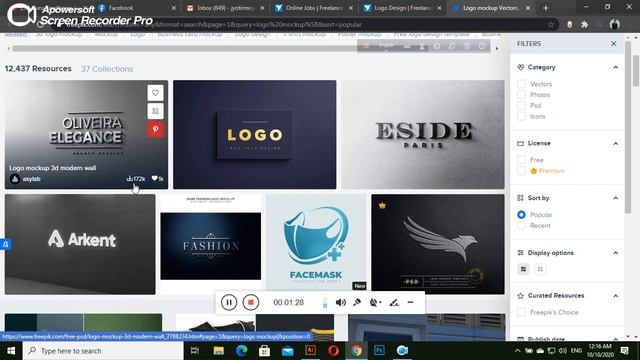
Task: Click the Windows search box
Action: [x=103, y=351]
